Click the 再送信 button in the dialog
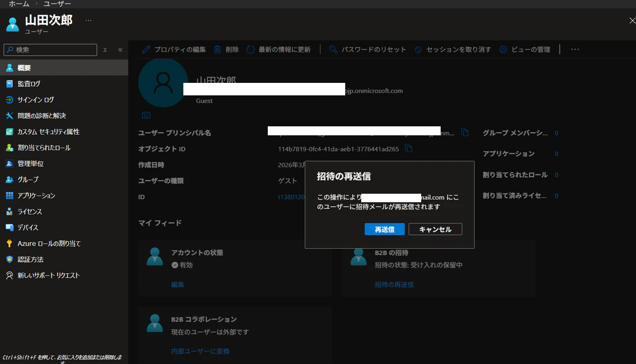 pyautogui.click(x=384, y=229)
